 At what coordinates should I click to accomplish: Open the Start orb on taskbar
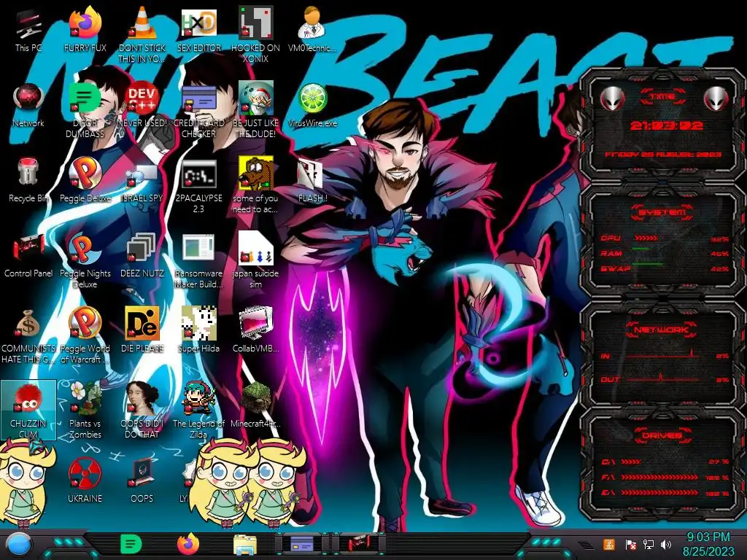click(x=18, y=545)
